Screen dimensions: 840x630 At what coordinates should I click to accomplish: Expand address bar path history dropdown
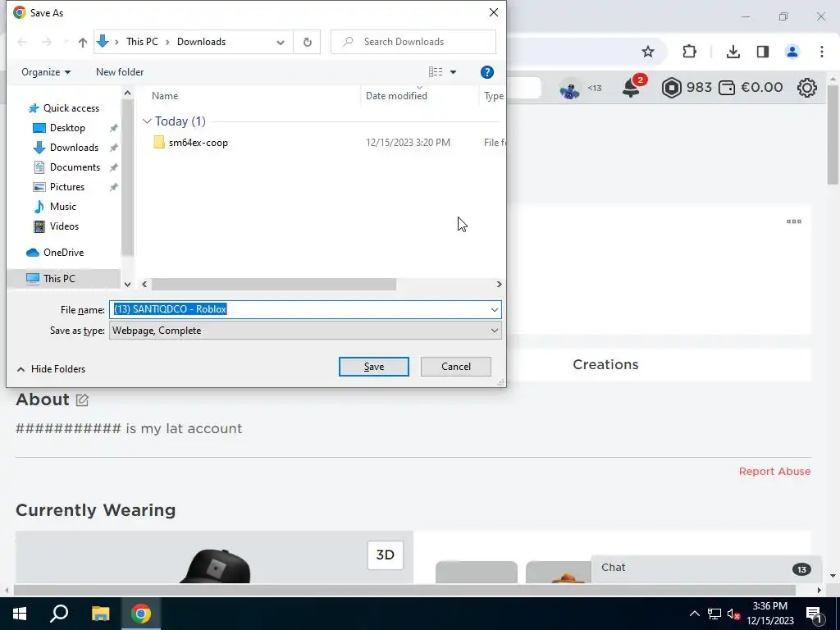coord(281,43)
